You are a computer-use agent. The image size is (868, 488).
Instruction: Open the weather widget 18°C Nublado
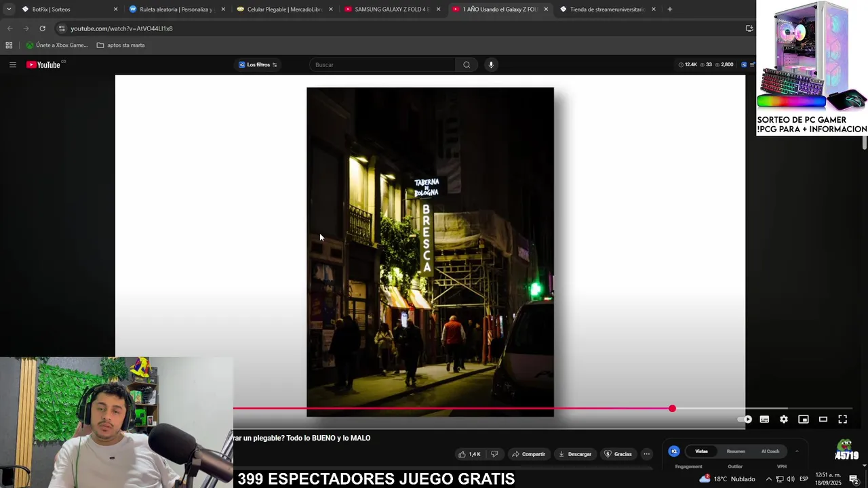point(727,479)
